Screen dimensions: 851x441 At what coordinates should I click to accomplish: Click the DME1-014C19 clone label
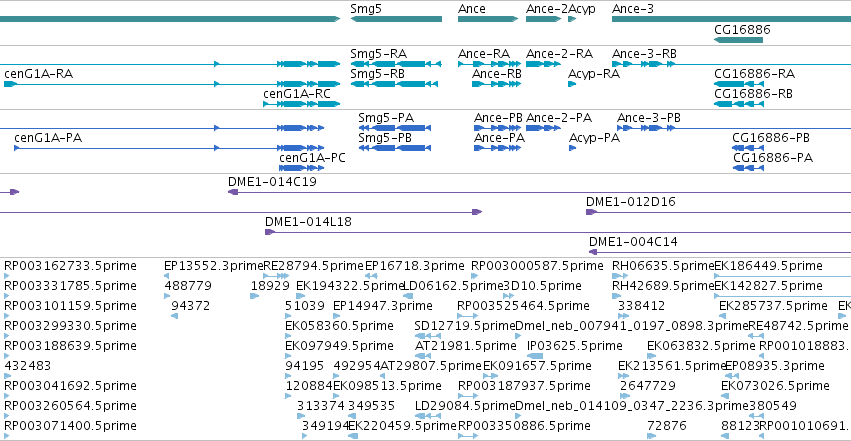[x=272, y=182]
